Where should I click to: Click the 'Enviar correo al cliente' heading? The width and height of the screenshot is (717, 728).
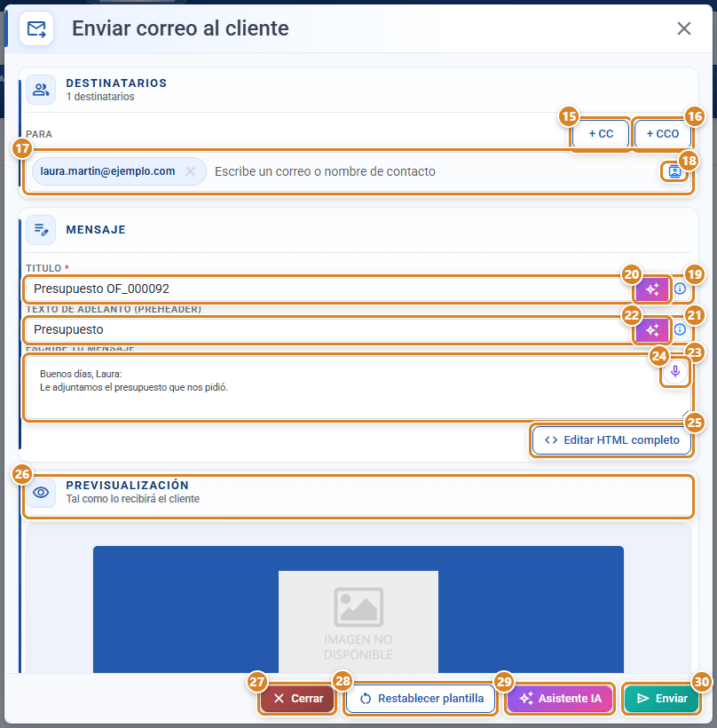180,28
